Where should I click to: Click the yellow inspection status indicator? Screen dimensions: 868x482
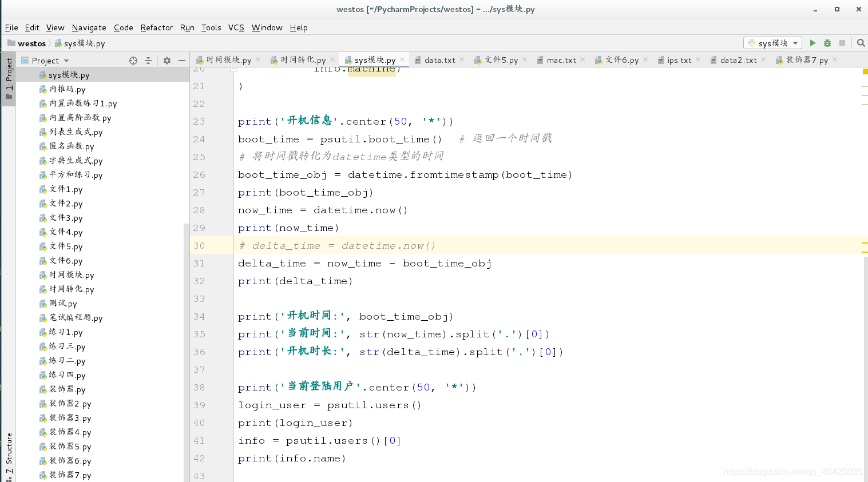(x=865, y=71)
